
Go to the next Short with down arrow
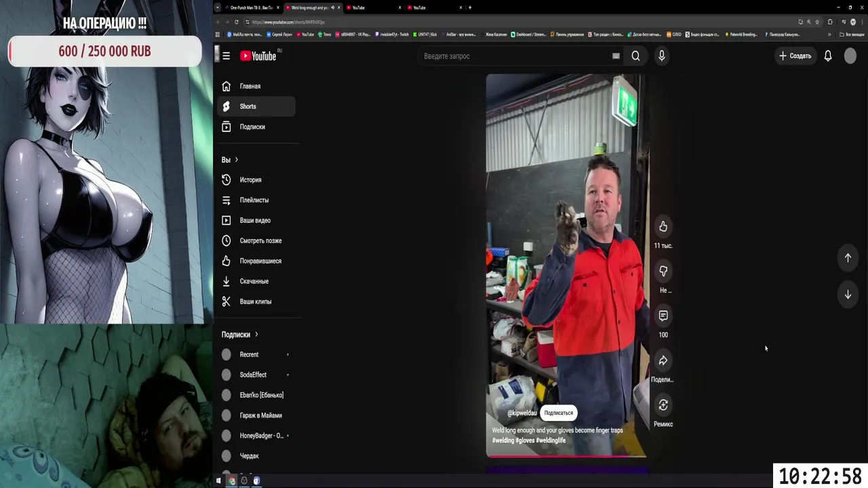(x=848, y=295)
